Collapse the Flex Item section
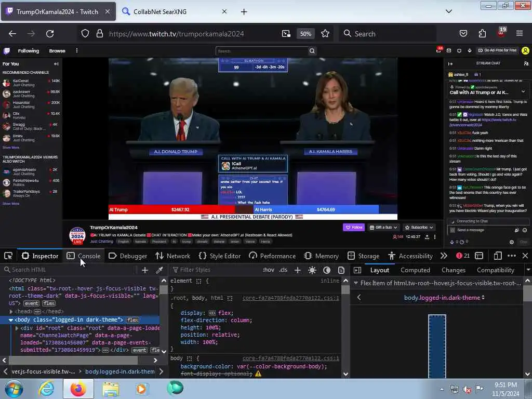 (x=355, y=283)
